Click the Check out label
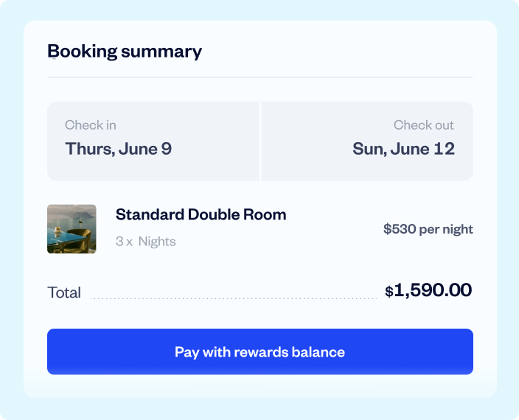 (423, 125)
